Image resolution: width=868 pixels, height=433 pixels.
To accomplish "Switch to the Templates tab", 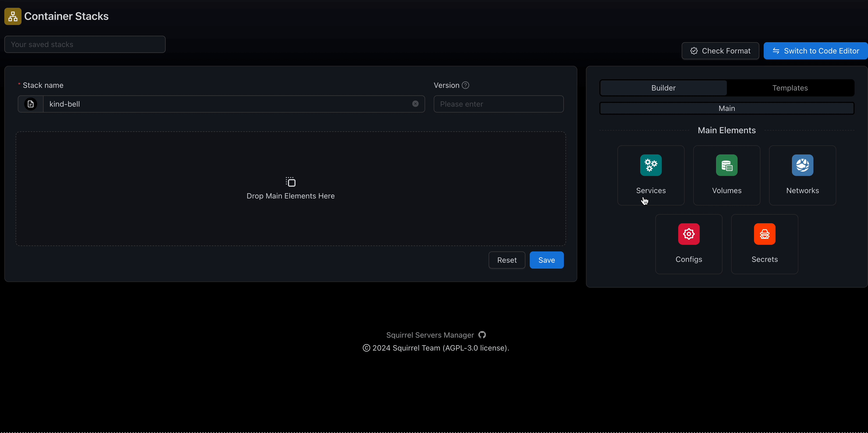I will point(790,88).
